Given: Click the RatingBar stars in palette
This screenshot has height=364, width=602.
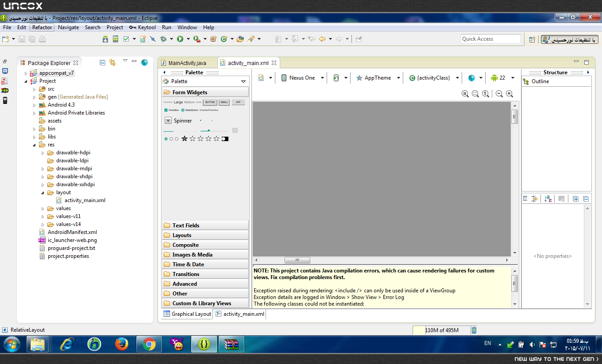Looking at the screenshot, I should pyautogui.click(x=201, y=139).
